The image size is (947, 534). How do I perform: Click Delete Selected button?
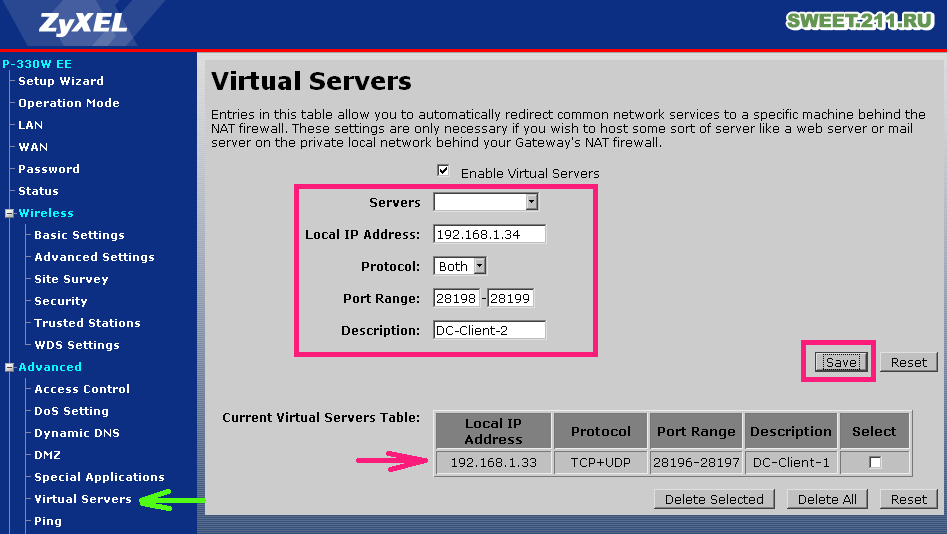714,499
